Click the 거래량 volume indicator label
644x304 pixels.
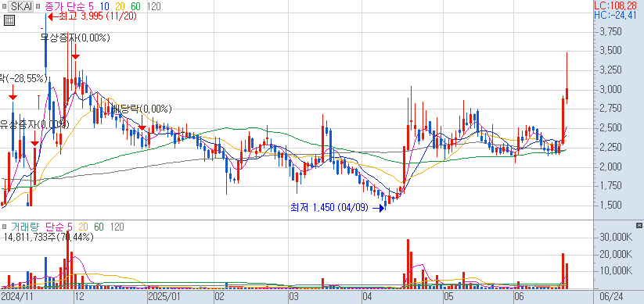point(24,227)
